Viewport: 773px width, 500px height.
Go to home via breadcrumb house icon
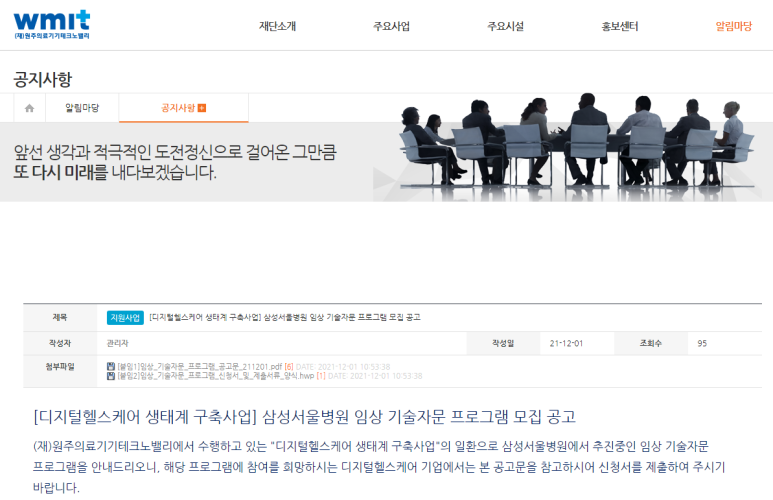point(30,108)
